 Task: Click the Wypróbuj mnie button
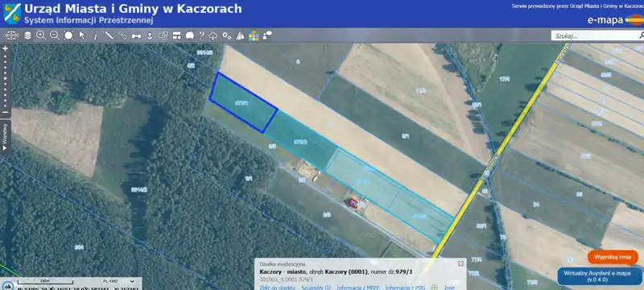[x=613, y=257]
